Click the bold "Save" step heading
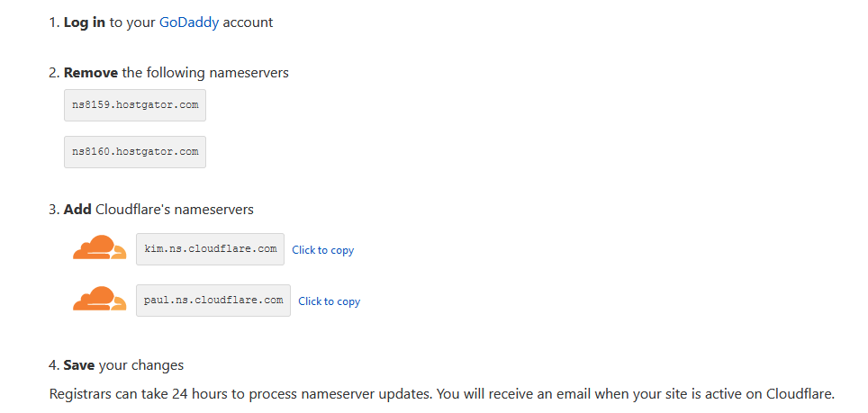 pos(79,365)
